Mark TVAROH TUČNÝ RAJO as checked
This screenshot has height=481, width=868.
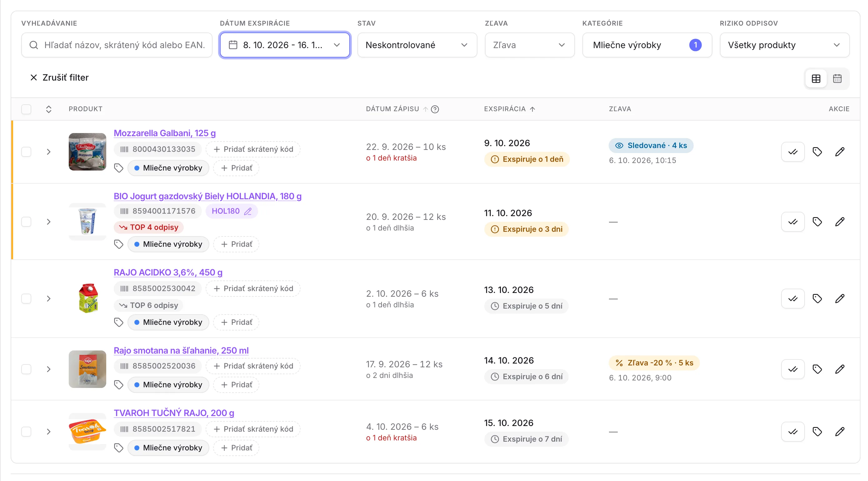(792, 431)
